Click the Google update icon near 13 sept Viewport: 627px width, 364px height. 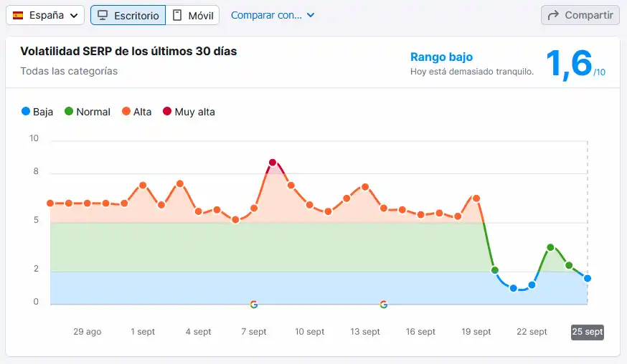coord(384,305)
